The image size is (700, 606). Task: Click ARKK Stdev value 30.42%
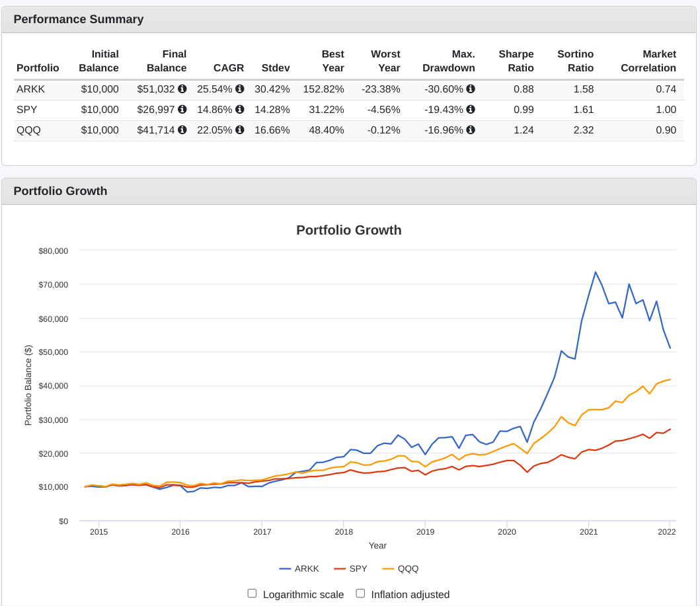[x=272, y=89]
